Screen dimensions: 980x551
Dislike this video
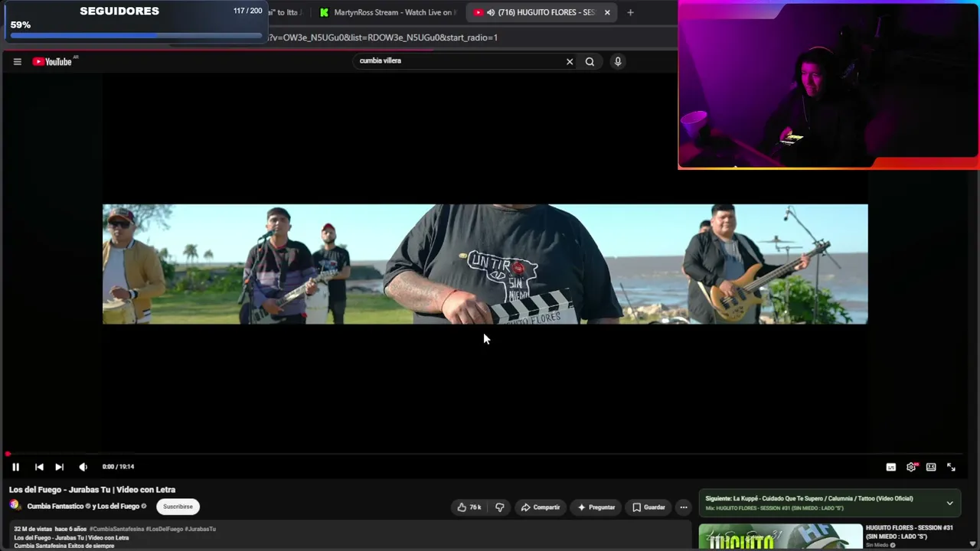tap(500, 507)
